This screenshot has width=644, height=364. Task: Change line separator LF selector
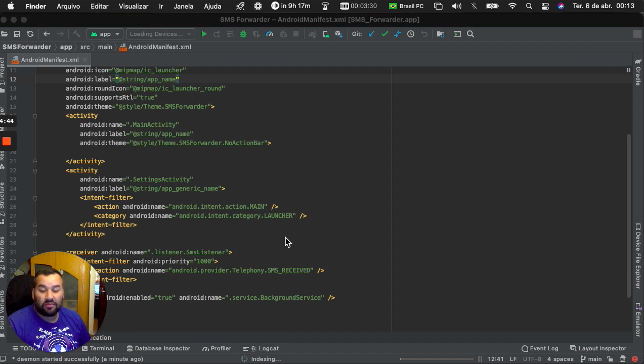[x=513, y=359]
